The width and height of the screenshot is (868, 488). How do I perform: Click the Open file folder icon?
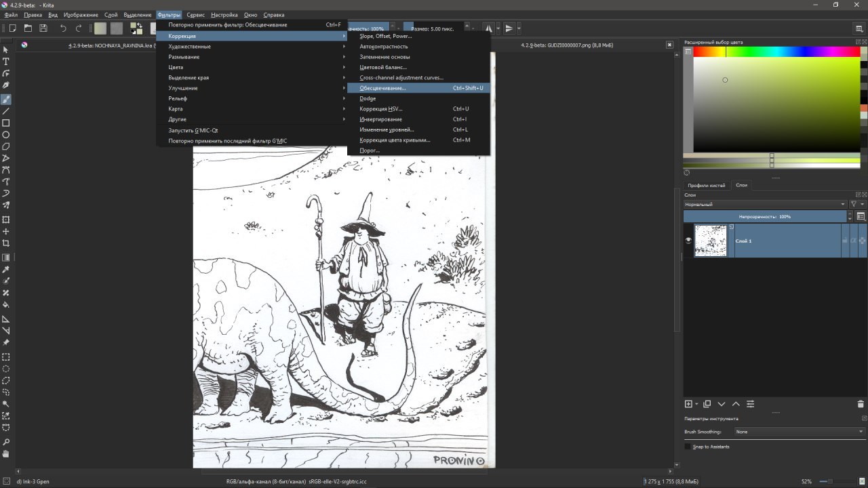pyautogui.click(x=28, y=28)
